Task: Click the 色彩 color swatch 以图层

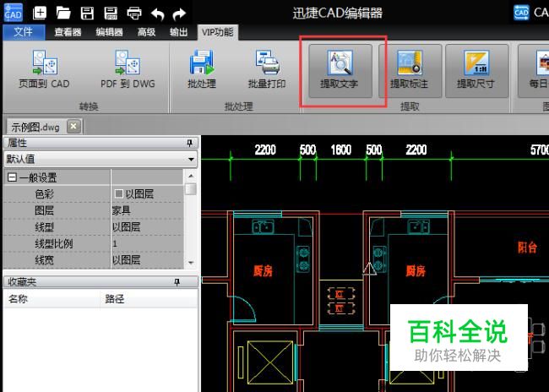Action: 119,193
